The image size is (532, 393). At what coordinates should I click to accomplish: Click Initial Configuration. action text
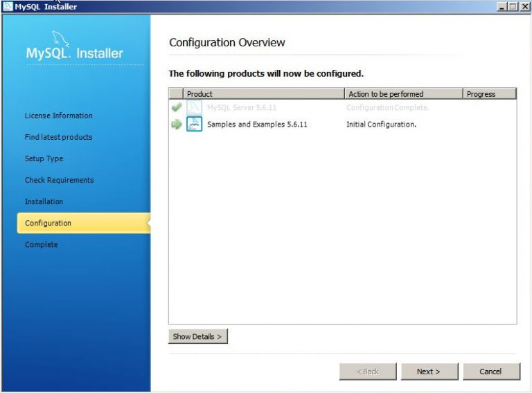[x=381, y=125]
